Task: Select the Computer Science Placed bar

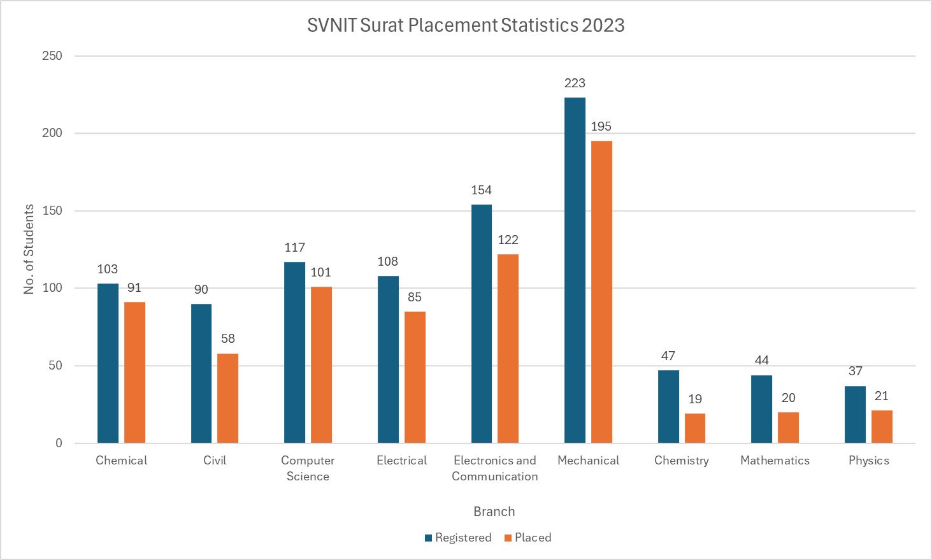Action: [321, 365]
